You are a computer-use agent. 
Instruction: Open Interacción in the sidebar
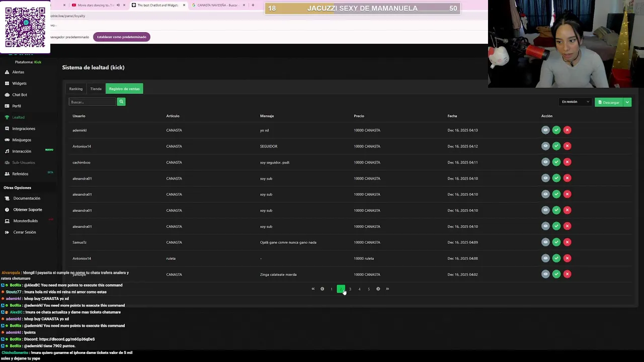point(22,151)
